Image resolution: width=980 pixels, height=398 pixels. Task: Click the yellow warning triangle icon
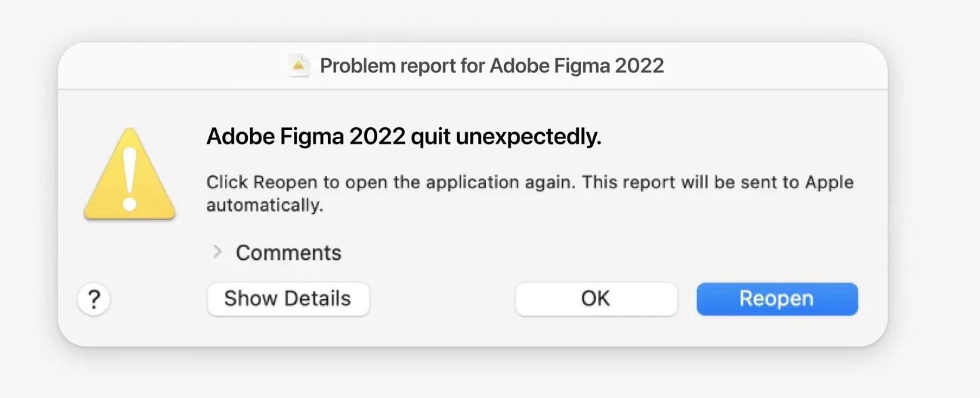tap(129, 174)
